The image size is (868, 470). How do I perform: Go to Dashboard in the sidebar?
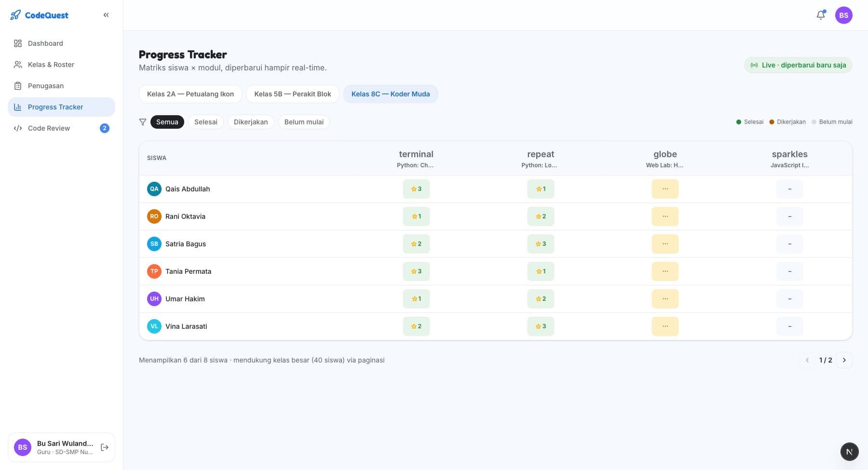61,43
